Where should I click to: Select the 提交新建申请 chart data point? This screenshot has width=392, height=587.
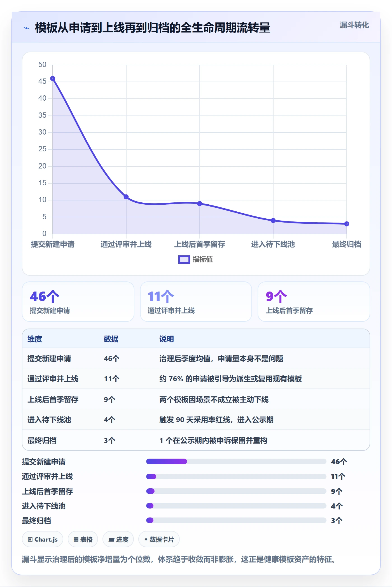(53, 78)
